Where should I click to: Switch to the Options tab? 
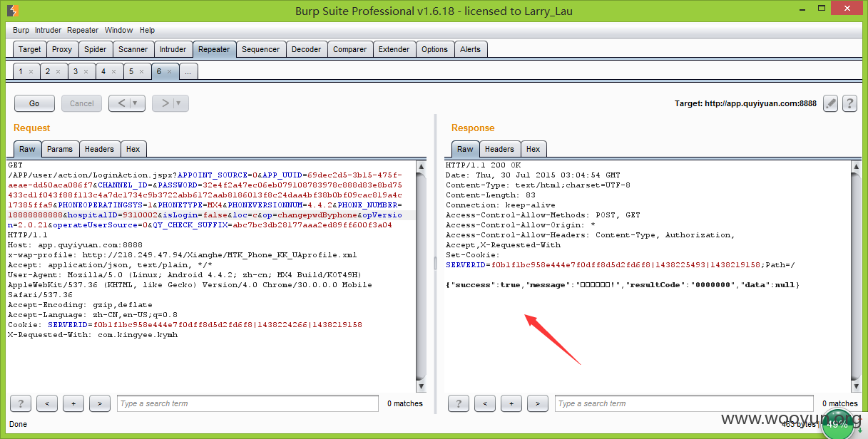[x=435, y=49]
